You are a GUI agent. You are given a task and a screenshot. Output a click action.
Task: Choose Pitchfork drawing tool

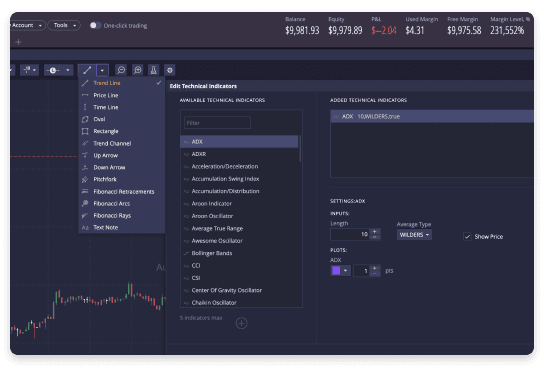pyautogui.click(x=121, y=179)
